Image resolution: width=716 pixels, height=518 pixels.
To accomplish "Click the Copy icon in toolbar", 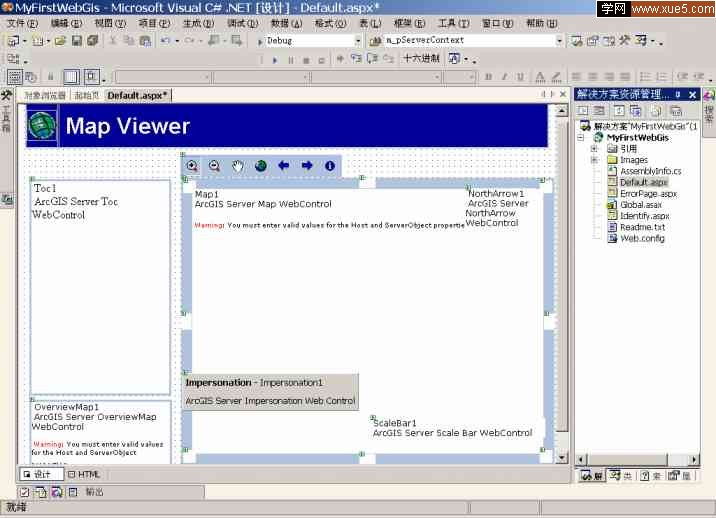I will (129, 41).
